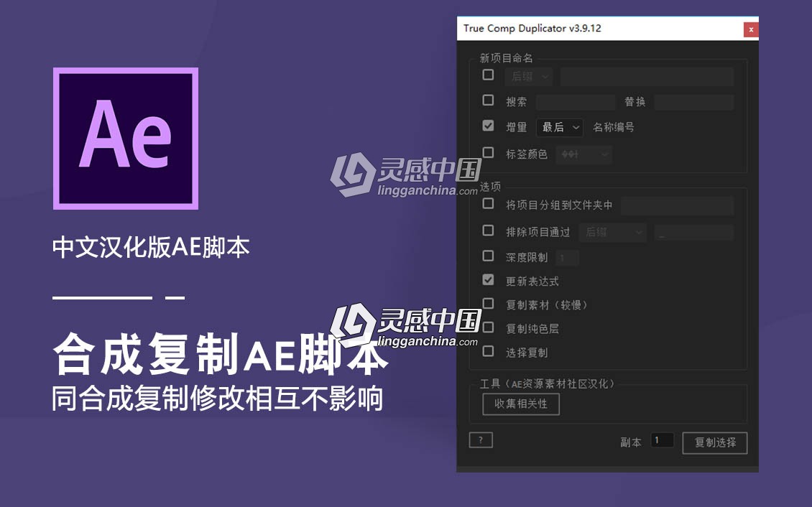Click the 副本 copies number field
The image size is (812, 507).
click(662, 440)
